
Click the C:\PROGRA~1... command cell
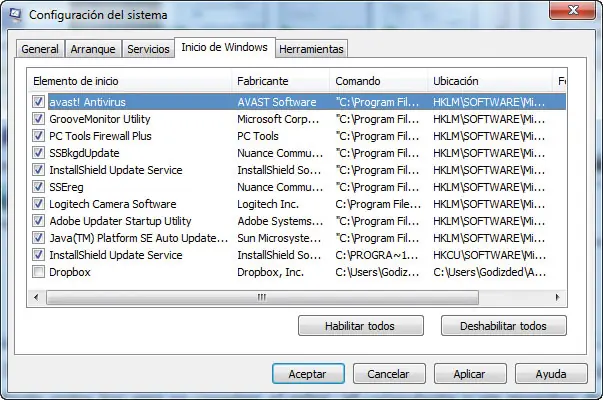tap(377, 255)
